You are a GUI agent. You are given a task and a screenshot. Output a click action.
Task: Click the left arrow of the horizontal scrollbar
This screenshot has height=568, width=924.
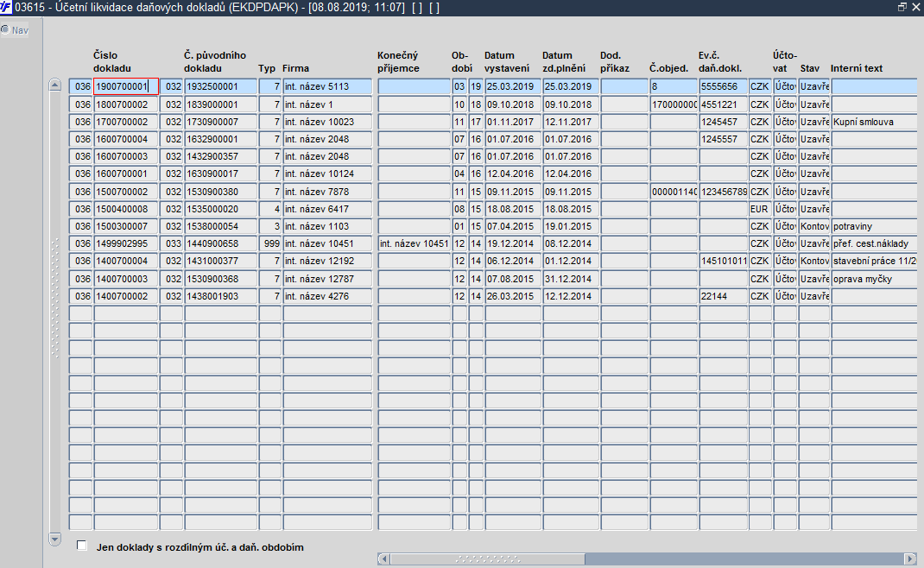(x=383, y=559)
